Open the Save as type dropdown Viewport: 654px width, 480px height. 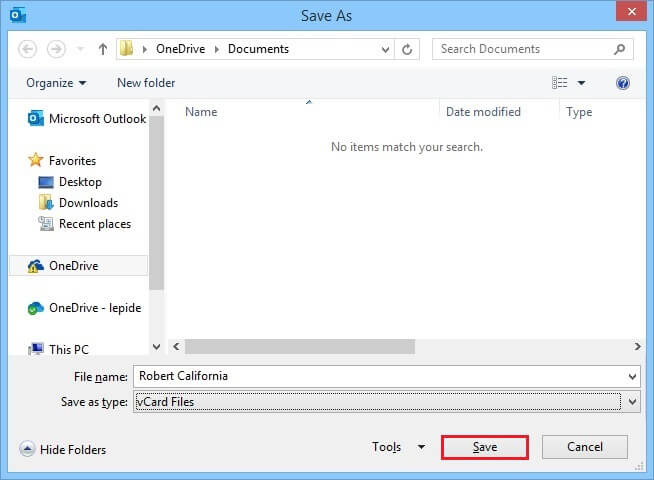(631, 401)
